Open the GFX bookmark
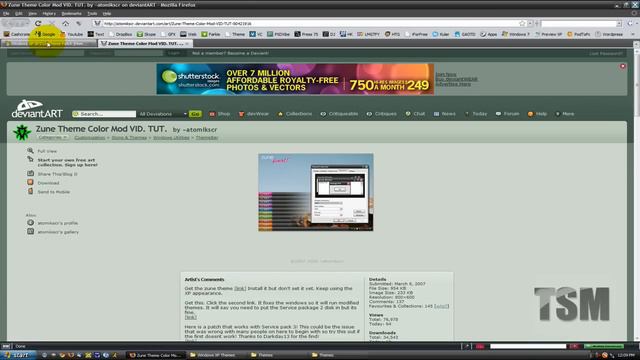 point(168,34)
